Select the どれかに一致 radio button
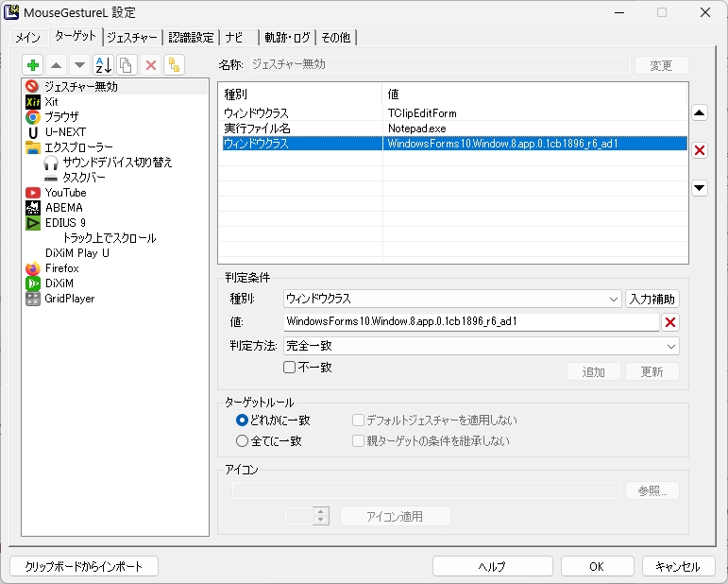The height and width of the screenshot is (584, 728). (x=243, y=421)
